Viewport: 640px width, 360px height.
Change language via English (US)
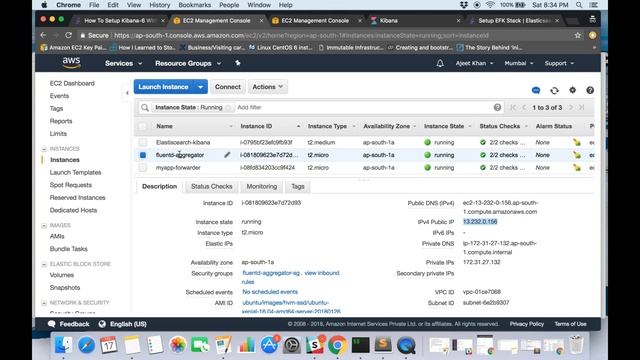coord(123,324)
